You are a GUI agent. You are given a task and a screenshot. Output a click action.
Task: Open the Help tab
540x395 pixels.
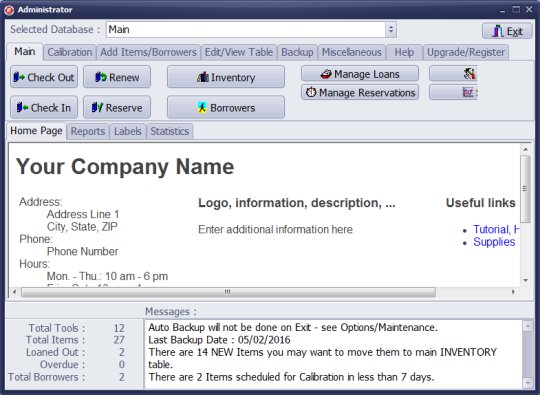[x=404, y=52]
